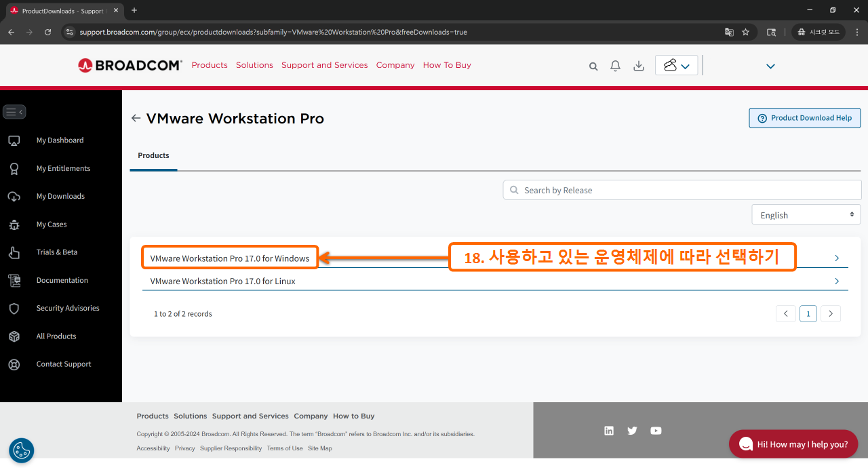868x468 pixels.
Task: Expand the Windows row chevron
Action: coord(837,258)
